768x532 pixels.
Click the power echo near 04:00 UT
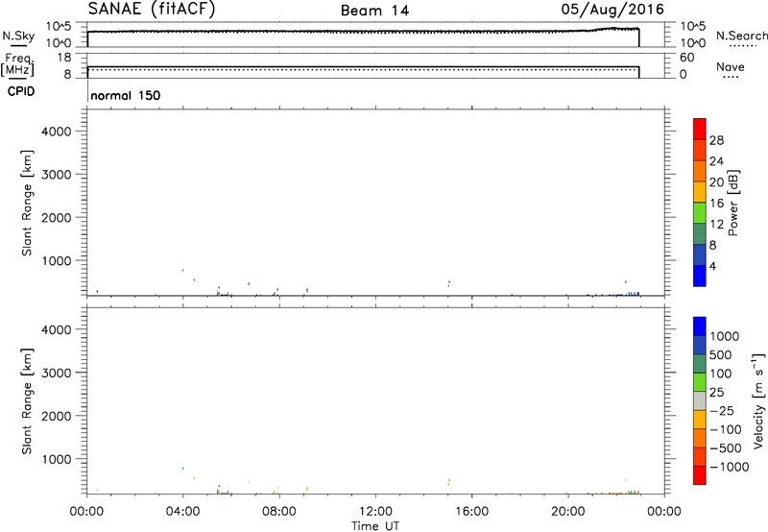pyautogui.click(x=182, y=270)
